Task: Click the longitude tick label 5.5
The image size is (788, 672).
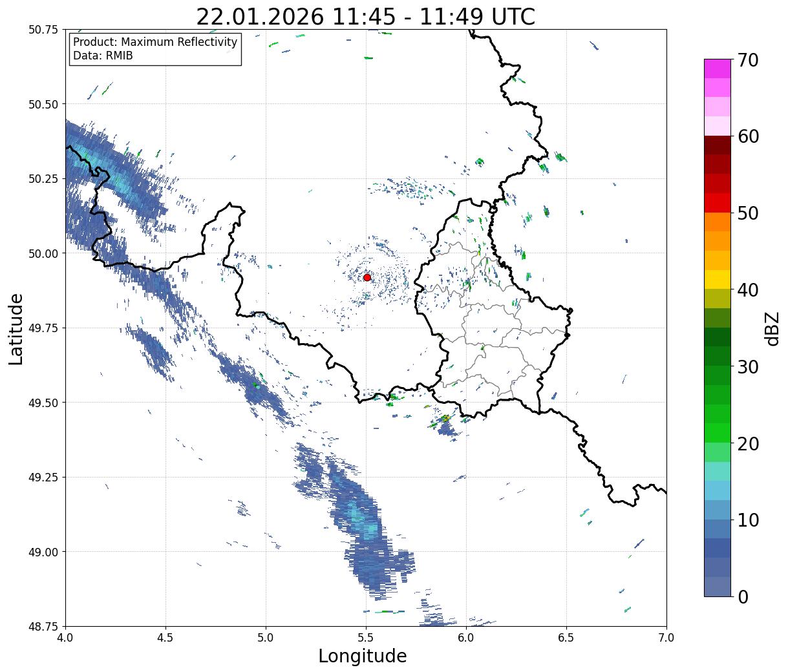Action: point(366,638)
